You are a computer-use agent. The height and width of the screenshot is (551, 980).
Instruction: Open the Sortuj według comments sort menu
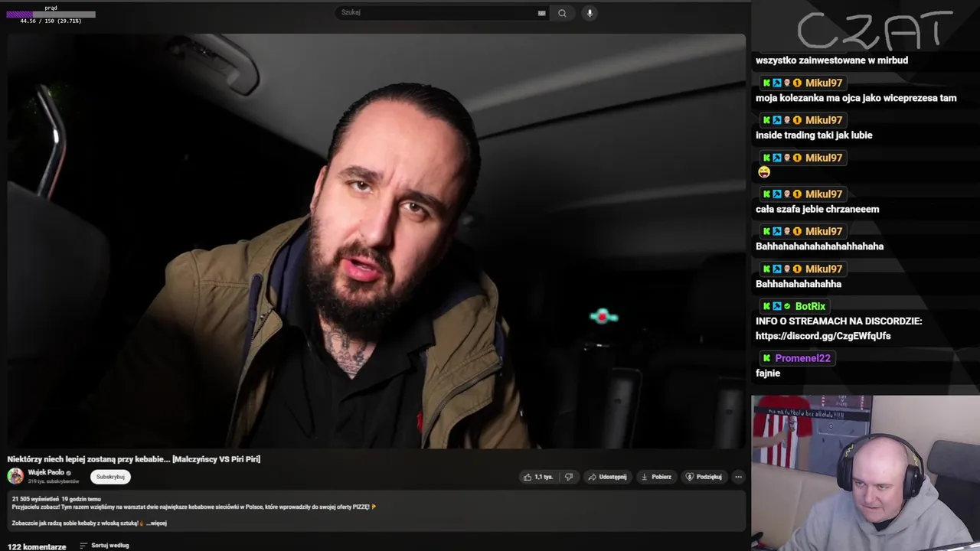click(105, 546)
